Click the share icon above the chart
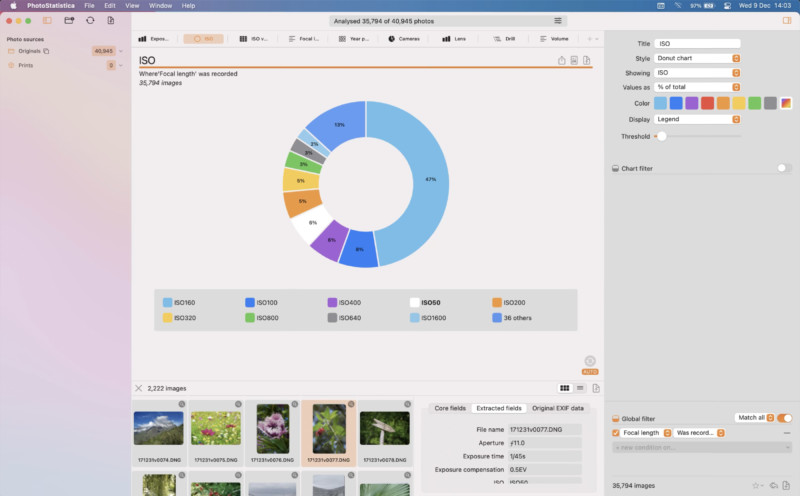800x496 pixels. (562, 61)
